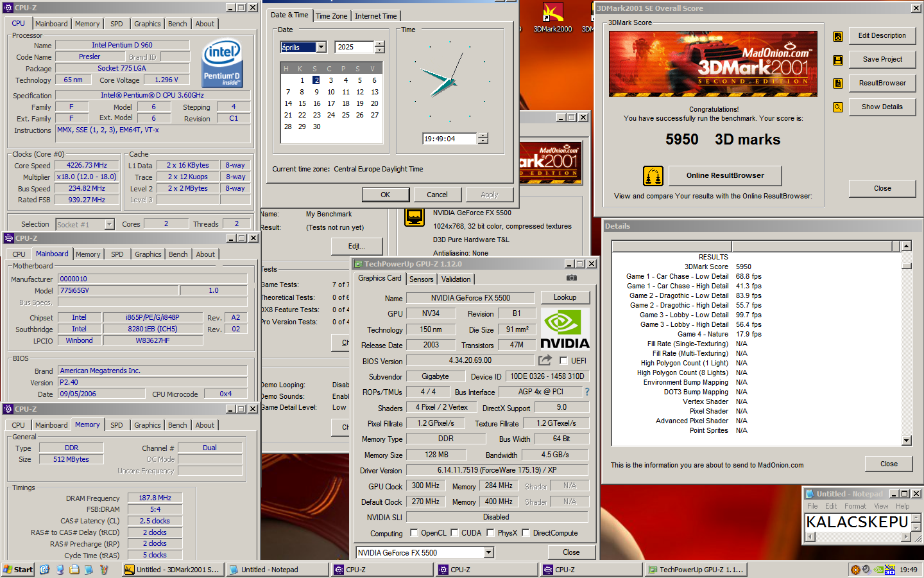Click the yellow monitor icon beside GeForce FX 5500 info
The image size is (924, 578).
[x=415, y=217]
